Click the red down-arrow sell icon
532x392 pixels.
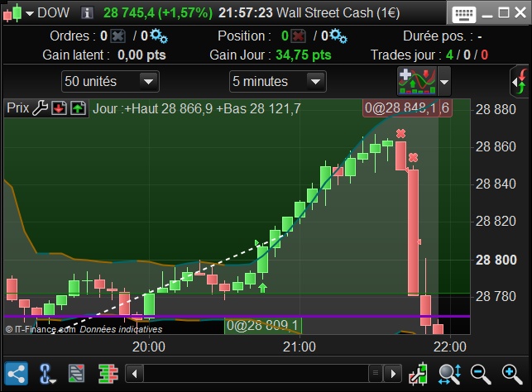(x=59, y=108)
